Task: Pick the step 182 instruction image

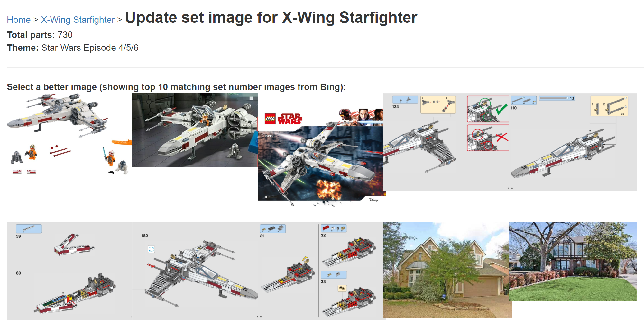Action: pos(195,271)
